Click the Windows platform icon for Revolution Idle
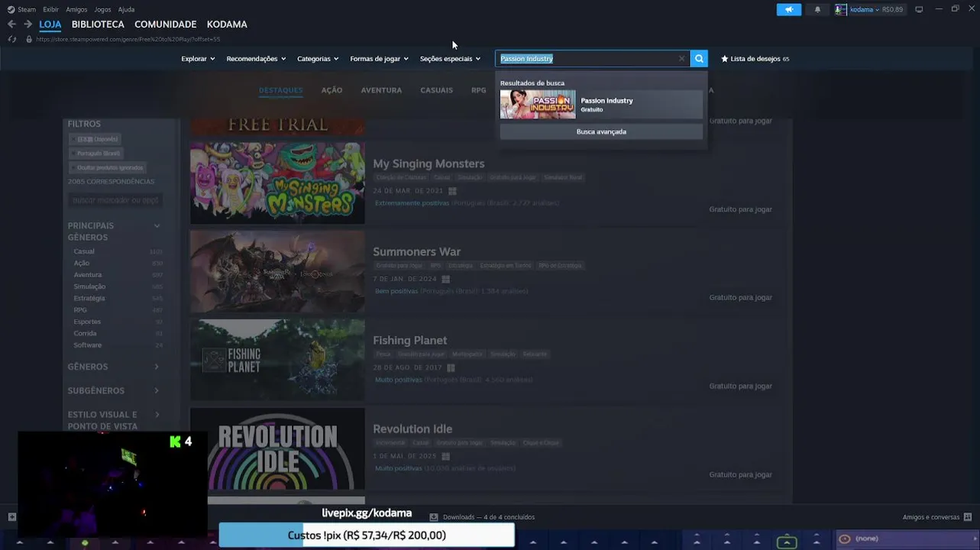This screenshot has height=550, width=980. tap(445, 457)
